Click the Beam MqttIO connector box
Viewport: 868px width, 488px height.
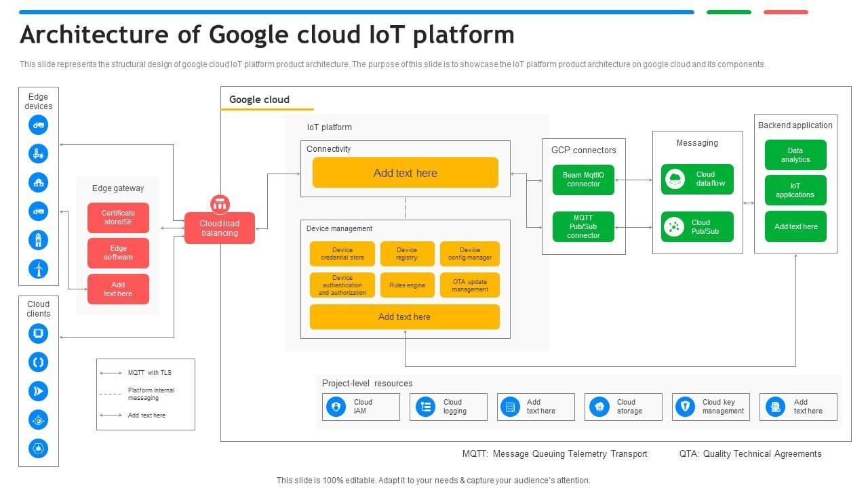583,180
